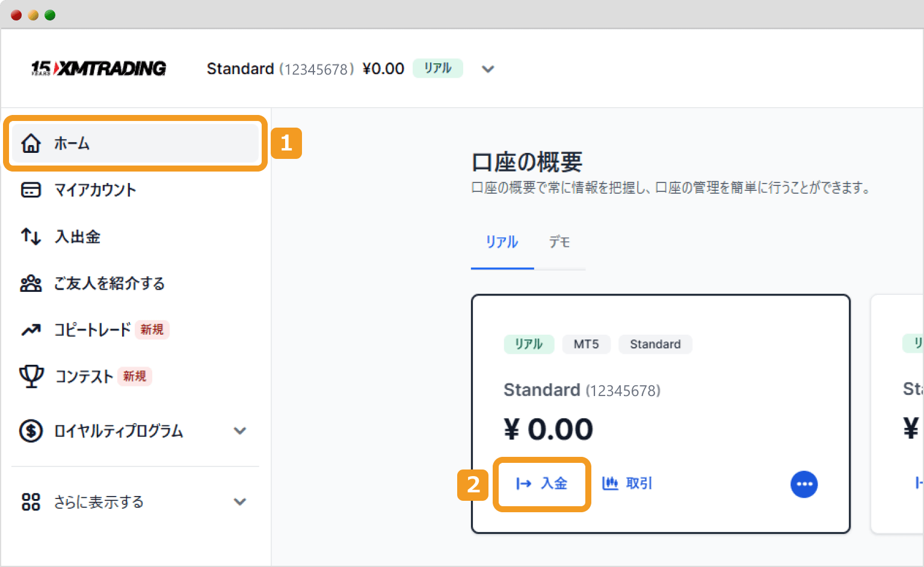Click the 入出金 arrows icon
924x567 pixels.
coord(31,237)
